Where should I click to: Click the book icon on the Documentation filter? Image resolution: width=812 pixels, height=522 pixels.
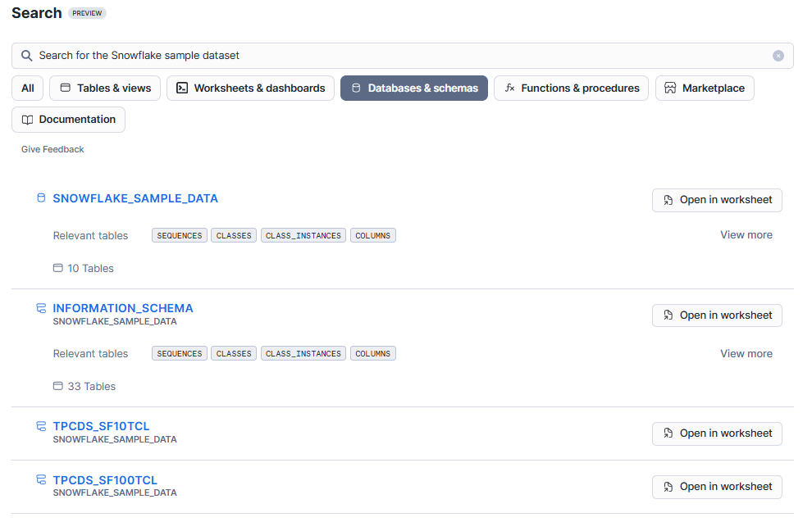point(27,119)
